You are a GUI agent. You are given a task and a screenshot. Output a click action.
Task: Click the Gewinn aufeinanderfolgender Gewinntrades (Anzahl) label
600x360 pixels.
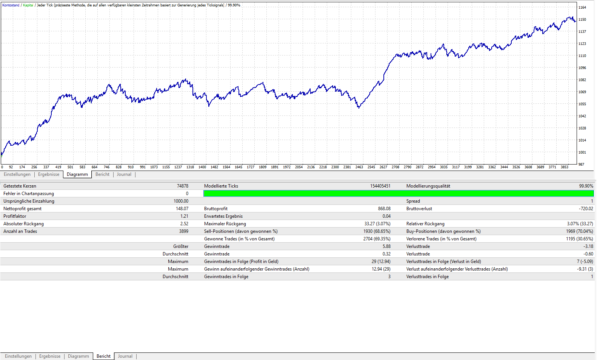(x=257, y=269)
